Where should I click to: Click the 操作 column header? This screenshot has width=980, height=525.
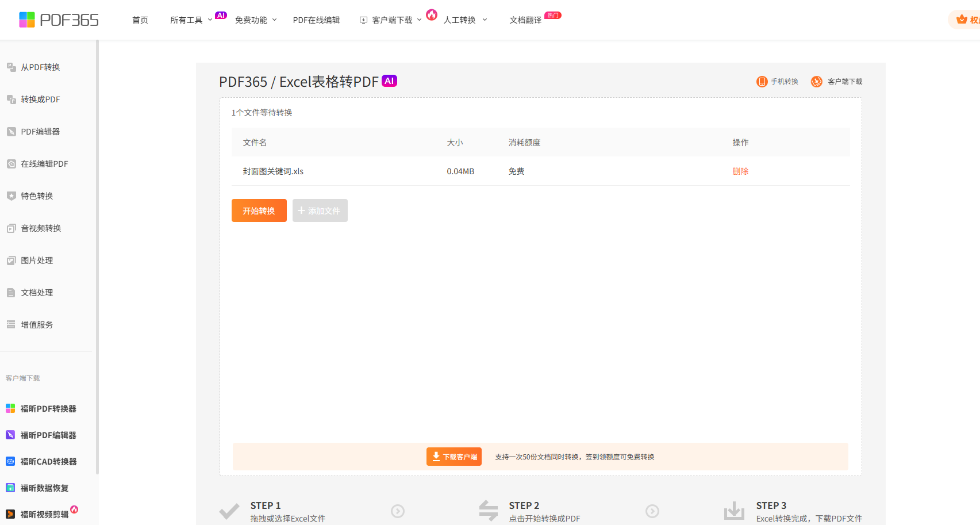(x=740, y=143)
